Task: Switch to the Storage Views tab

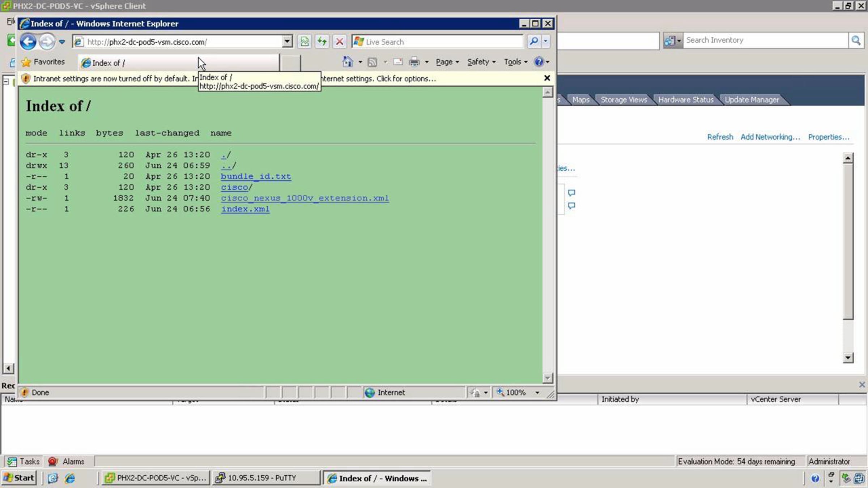Action: [624, 99]
